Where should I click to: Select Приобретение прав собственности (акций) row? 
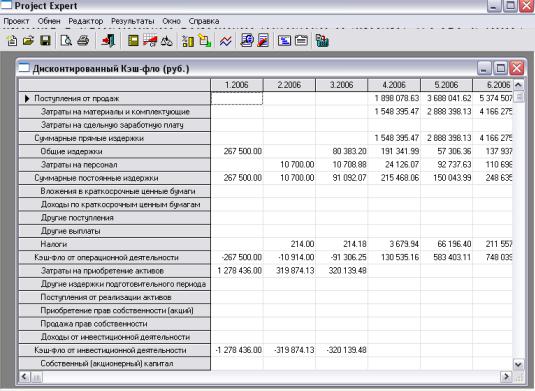pyautogui.click(x=115, y=311)
